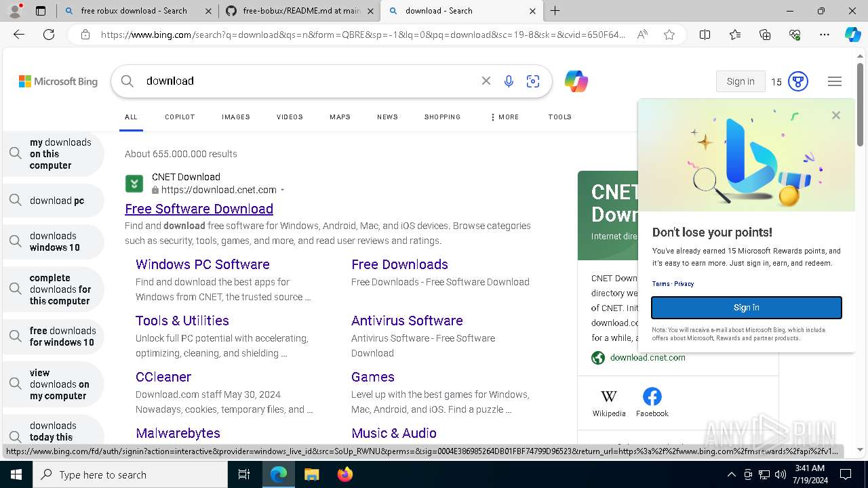Start voice search microphone icon
868x488 pixels.
(x=509, y=81)
